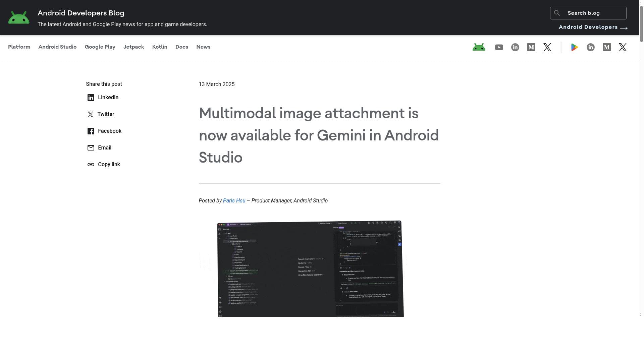Click the chain-link icon next to Copy link
Image resolution: width=644 pixels, height=362 pixels.
pos(91,165)
